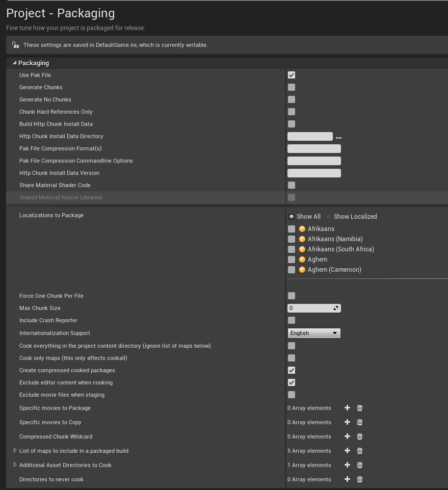
Task: Browse for Http Chunk Install Data Directory
Action: tap(338, 138)
